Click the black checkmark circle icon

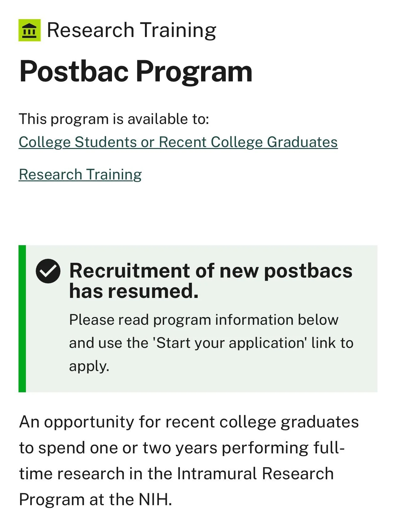[x=48, y=271]
